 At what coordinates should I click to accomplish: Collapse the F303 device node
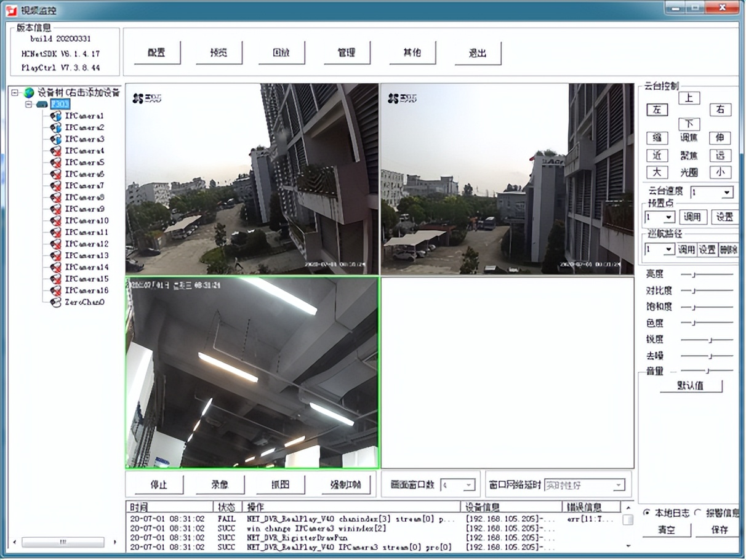pos(28,105)
